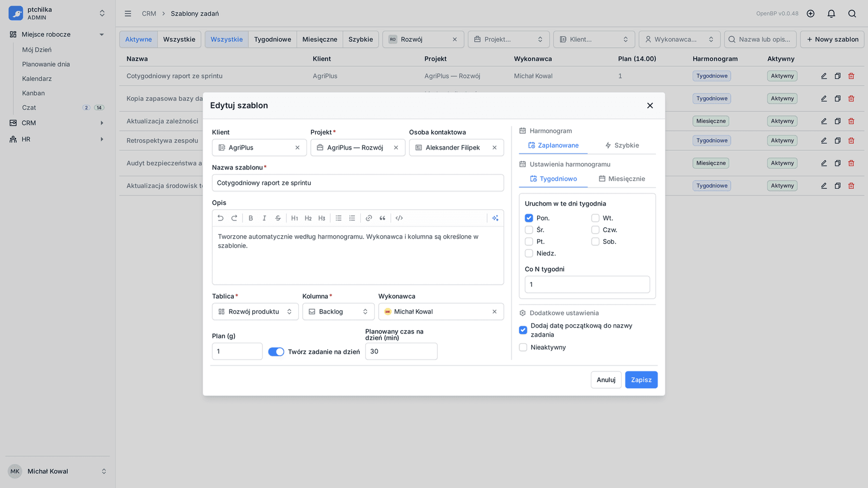This screenshot has width=868, height=488.
Task: Click the AI sparkle icon in the editor
Action: (495, 218)
